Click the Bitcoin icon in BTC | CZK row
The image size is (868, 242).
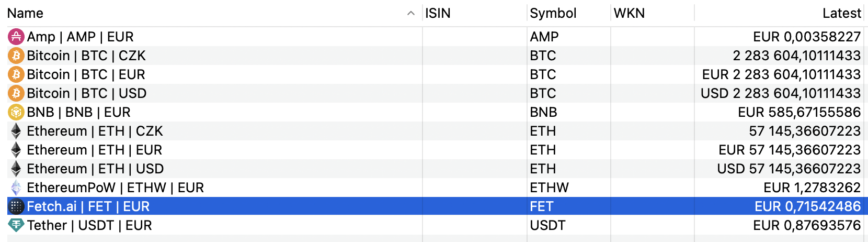[x=16, y=56]
